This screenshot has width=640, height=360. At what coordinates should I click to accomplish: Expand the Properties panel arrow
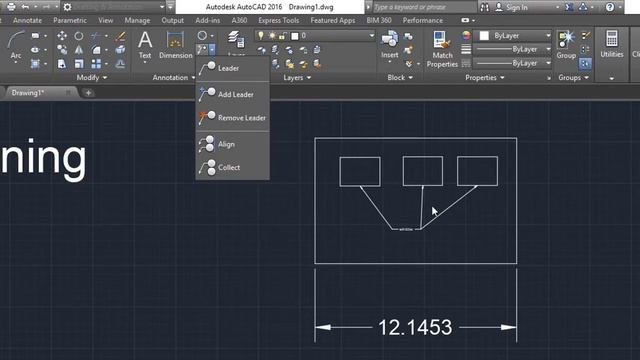click(502, 78)
